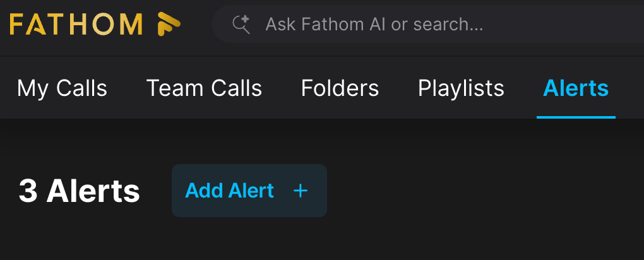Click the FATHOM wordmark logo
This screenshot has width=644, height=260.
click(x=76, y=24)
